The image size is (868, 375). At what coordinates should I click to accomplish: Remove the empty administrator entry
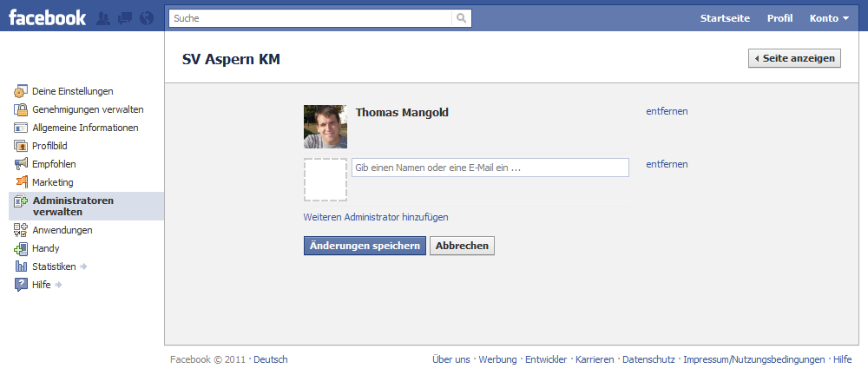[667, 165]
